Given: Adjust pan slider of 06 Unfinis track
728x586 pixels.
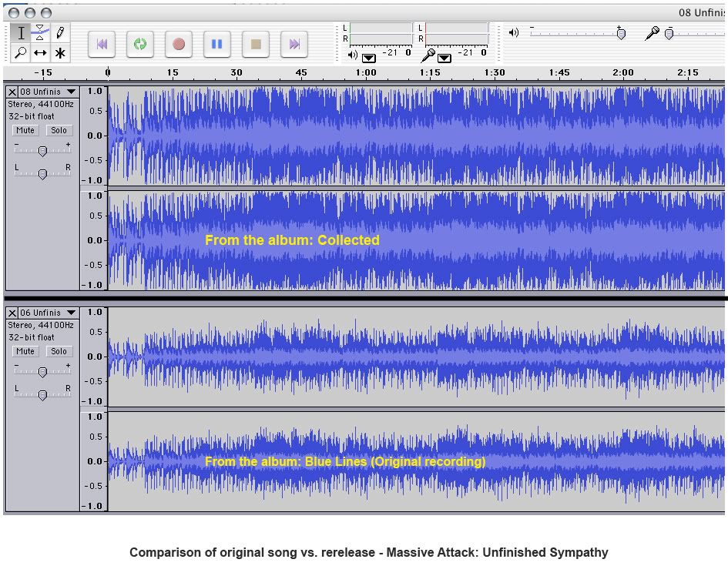Looking at the screenshot, I should pos(42,394).
